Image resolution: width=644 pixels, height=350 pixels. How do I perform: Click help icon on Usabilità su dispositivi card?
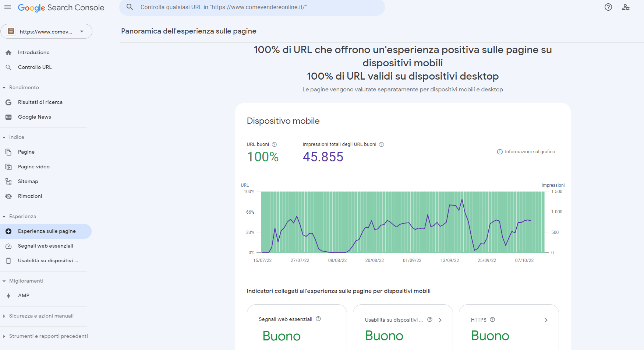coord(429,319)
